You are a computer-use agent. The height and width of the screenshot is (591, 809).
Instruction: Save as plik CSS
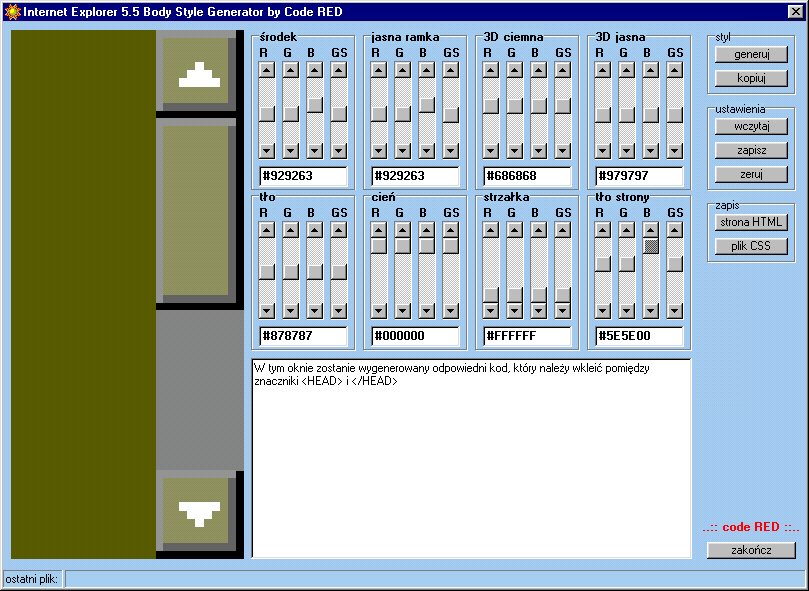click(x=751, y=246)
